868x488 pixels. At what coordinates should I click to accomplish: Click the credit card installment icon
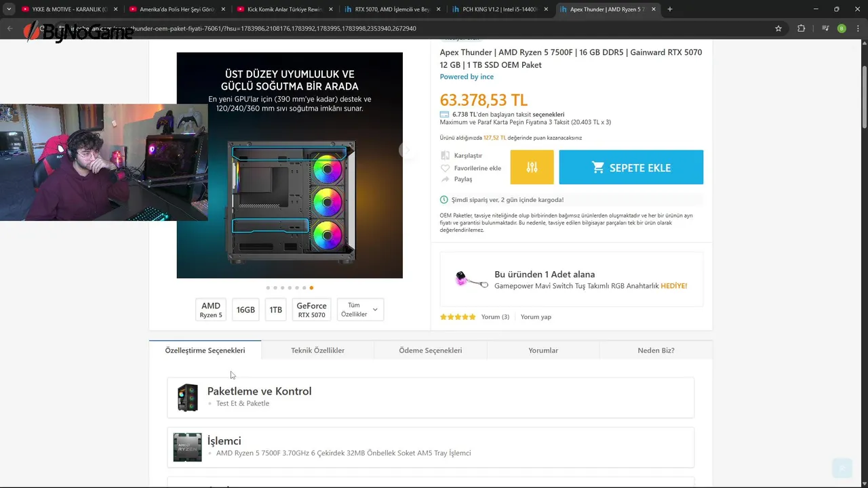point(444,115)
